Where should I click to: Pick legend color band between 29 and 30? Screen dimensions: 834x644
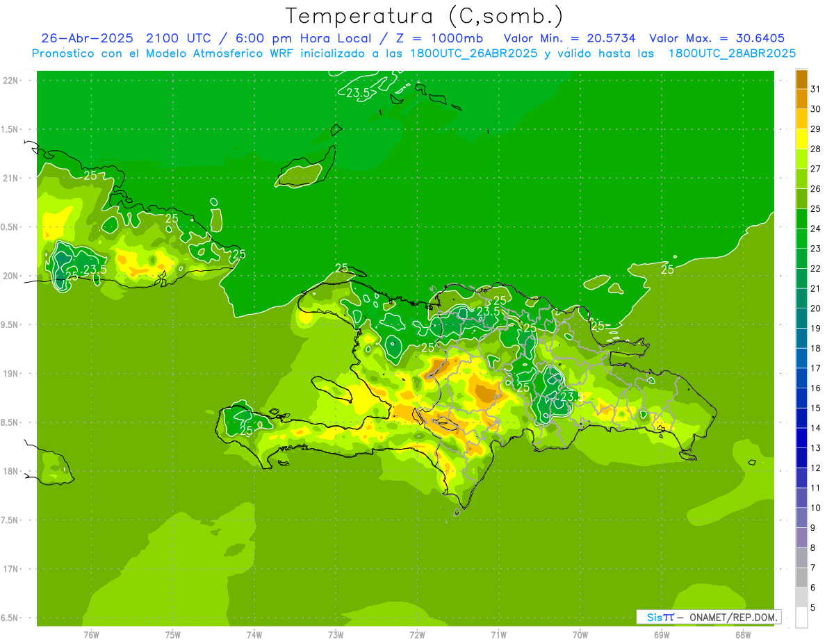[x=801, y=119]
